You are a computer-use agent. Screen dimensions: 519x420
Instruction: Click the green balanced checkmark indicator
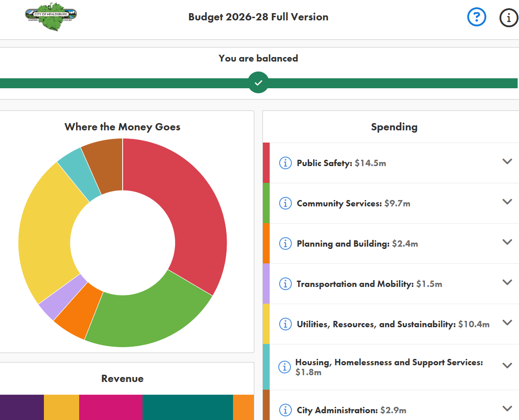click(x=258, y=83)
